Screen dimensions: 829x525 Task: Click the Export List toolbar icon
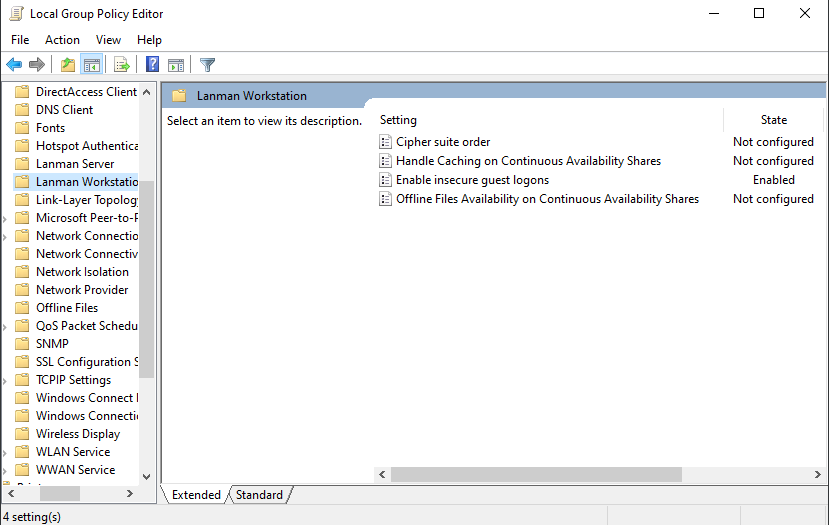click(x=122, y=65)
